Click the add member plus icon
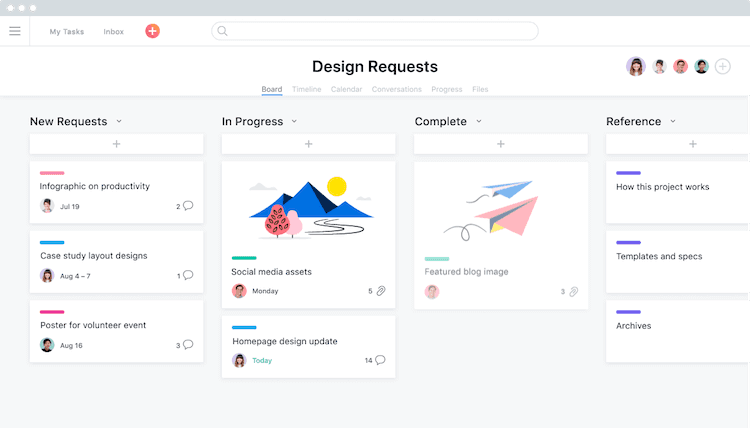The image size is (750, 428). tap(723, 66)
